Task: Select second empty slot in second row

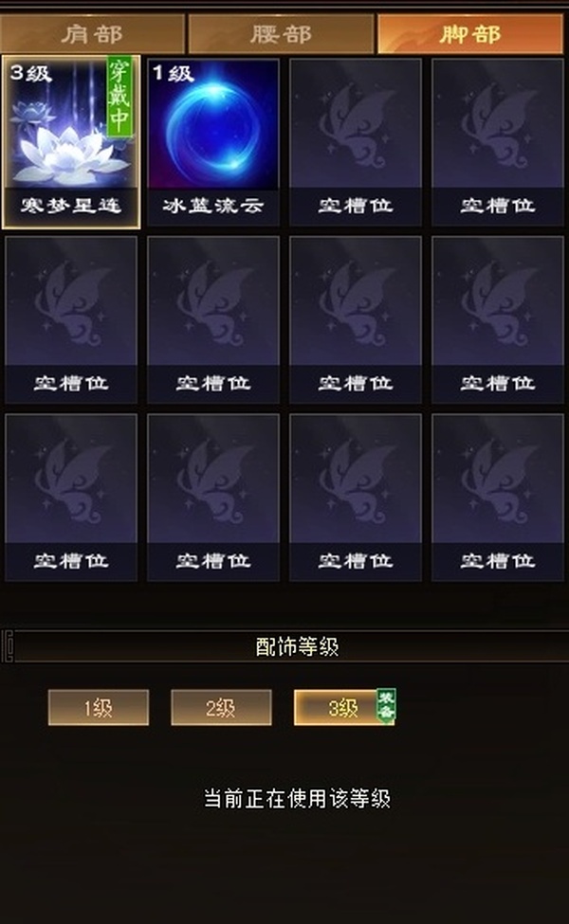Action: click(x=212, y=319)
